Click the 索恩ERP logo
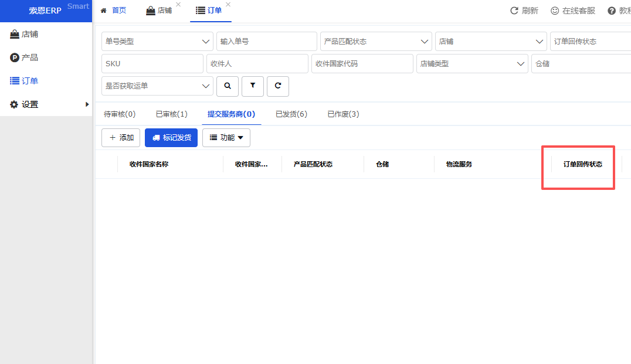Image resolution: width=631 pixels, height=364 pixels. 45,11
